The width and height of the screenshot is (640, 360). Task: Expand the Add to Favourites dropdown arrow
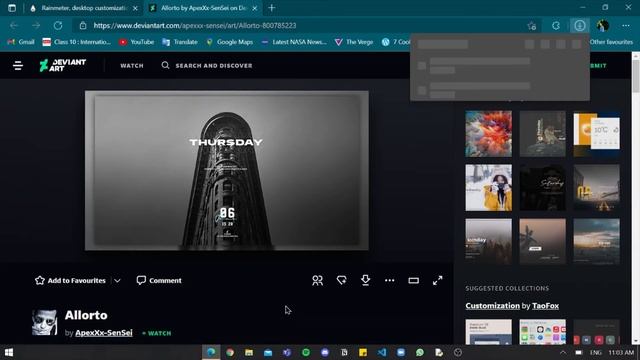click(117, 281)
